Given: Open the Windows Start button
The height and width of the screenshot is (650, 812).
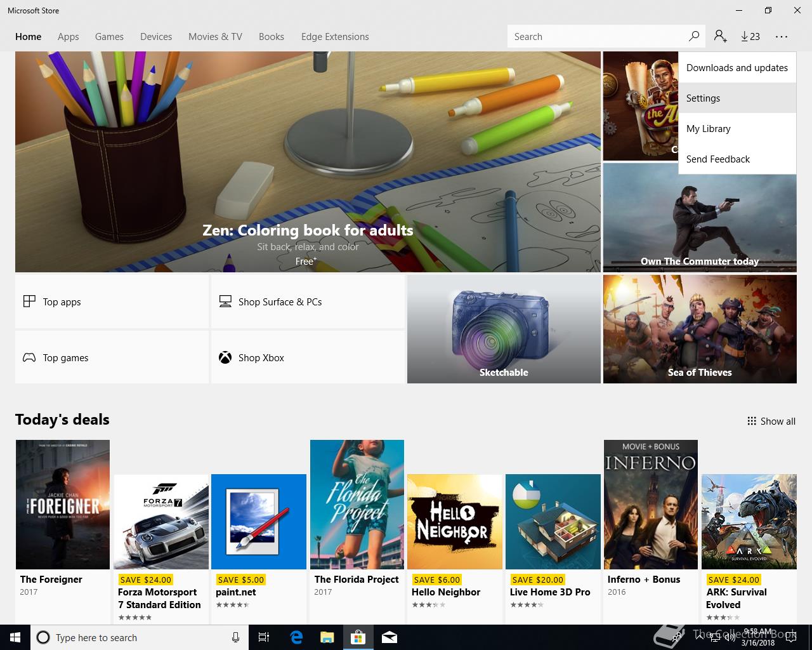Looking at the screenshot, I should [15, 637].
